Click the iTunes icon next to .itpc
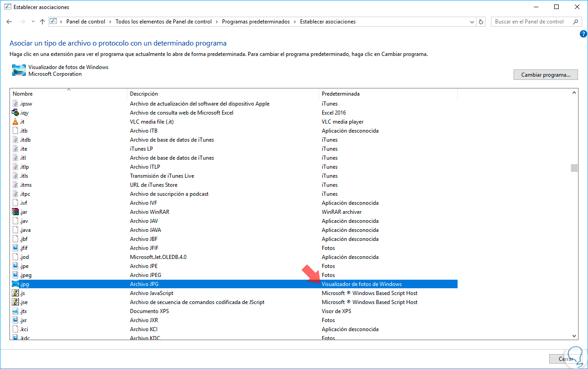This screenshot has width=588, height=369. (15, 194)
